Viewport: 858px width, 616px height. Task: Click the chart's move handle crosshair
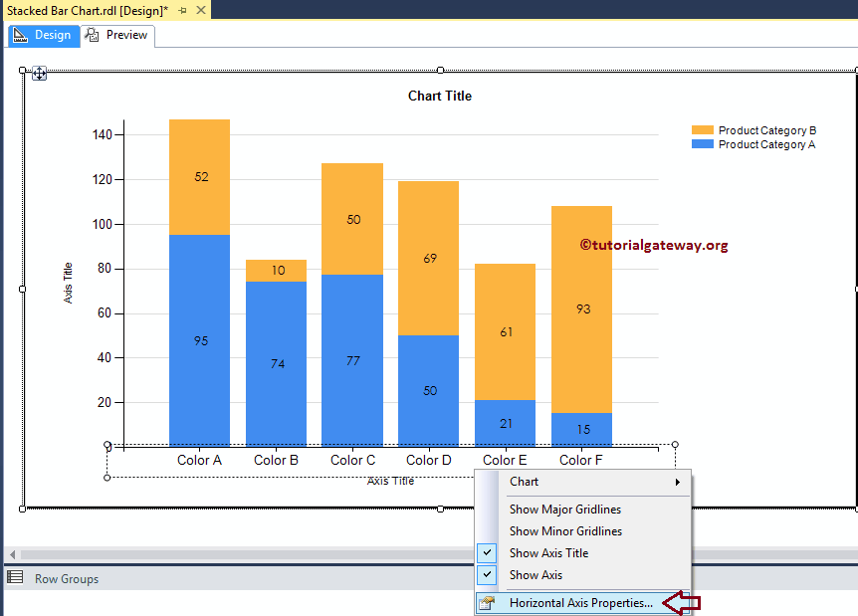click(x=39, y=73)
